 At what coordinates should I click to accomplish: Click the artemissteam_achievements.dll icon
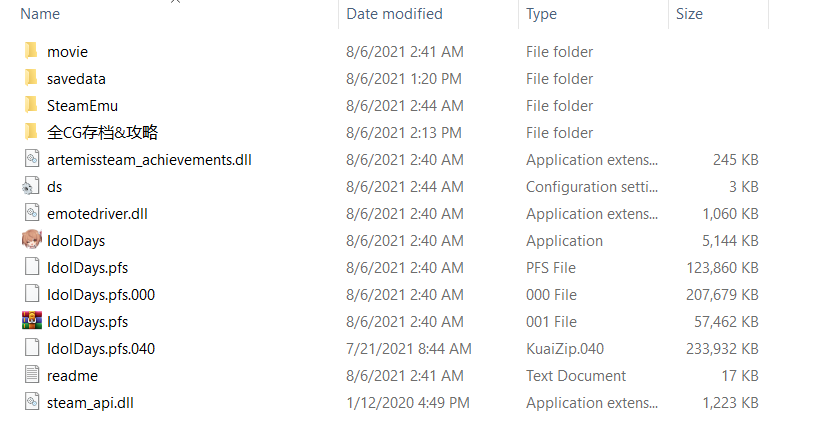coord(31,159)
